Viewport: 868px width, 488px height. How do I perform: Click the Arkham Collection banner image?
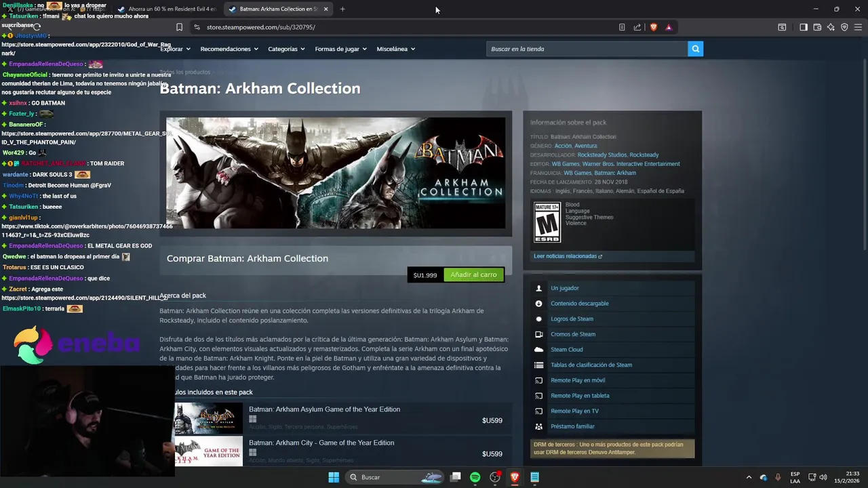(x=336, y=173)
